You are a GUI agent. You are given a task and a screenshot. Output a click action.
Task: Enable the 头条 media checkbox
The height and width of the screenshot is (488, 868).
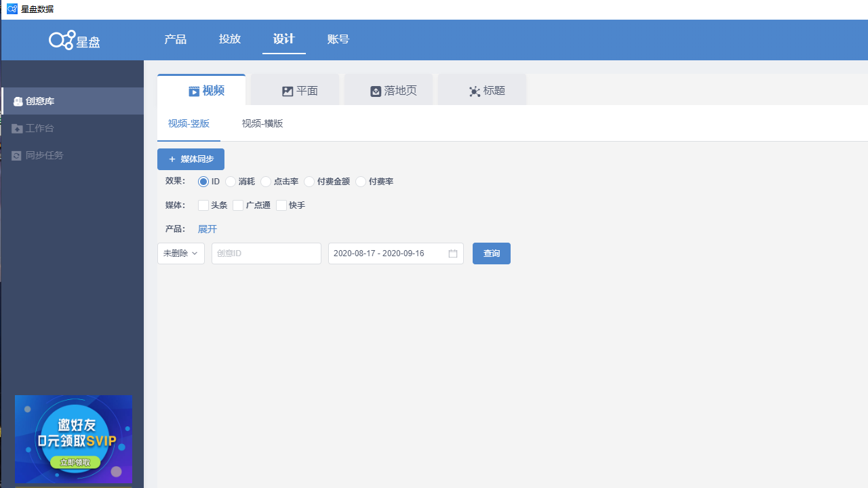[203, 205]
